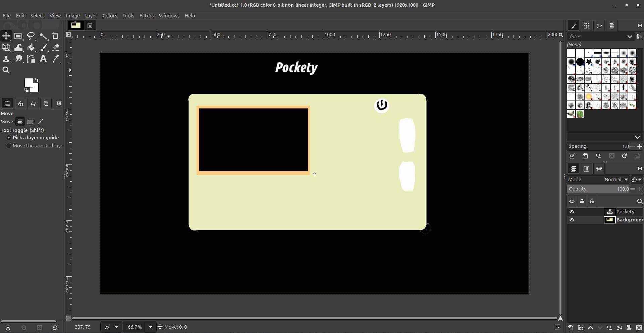This screenshot has height=333, width=644.
Task: Duplicate the selected layer
Action: tap(610, 328)
